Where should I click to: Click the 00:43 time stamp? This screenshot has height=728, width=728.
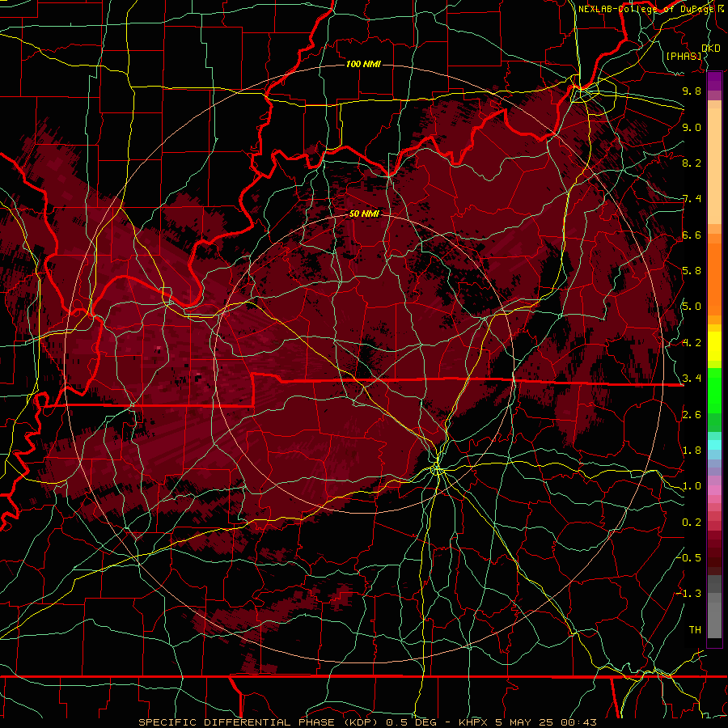point(578,722)
